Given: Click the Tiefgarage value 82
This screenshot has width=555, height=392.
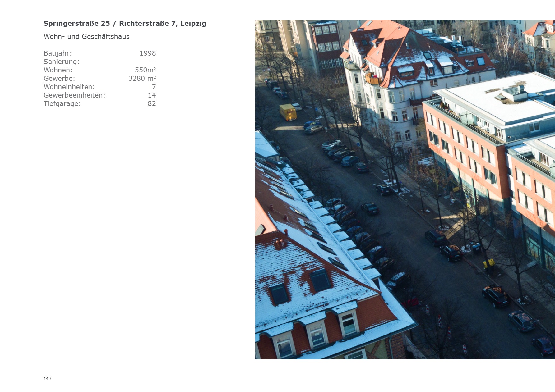Looking at the screenshot, I should point(152,104).
